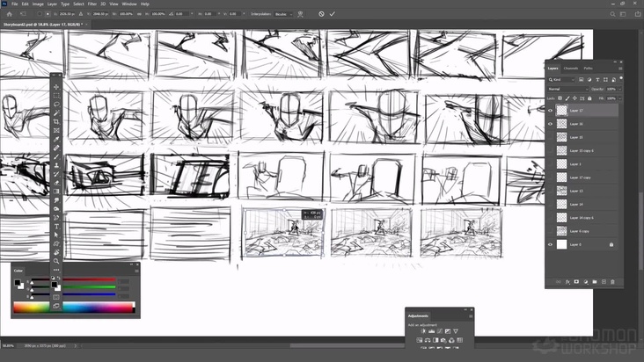
Task: Select the Gradient tool
Action: (56, 192)
